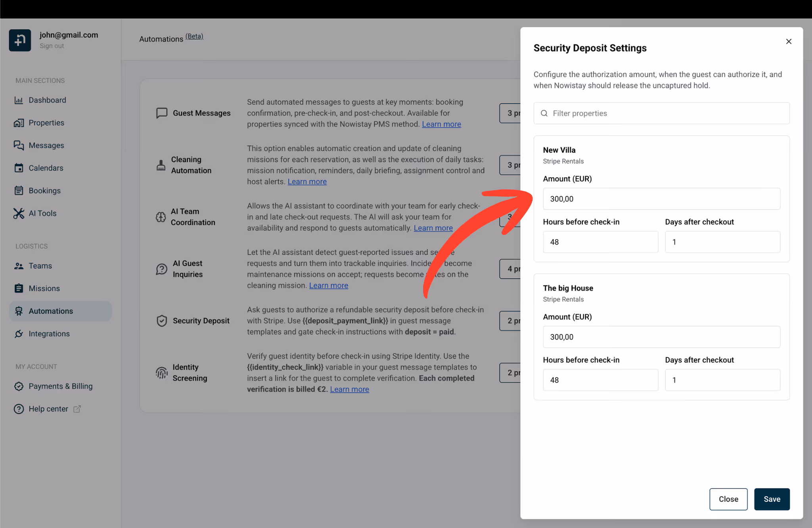Click the john@gmail.com account text
The height and width of the screenshot is (528, 812).
coord(69,35)
